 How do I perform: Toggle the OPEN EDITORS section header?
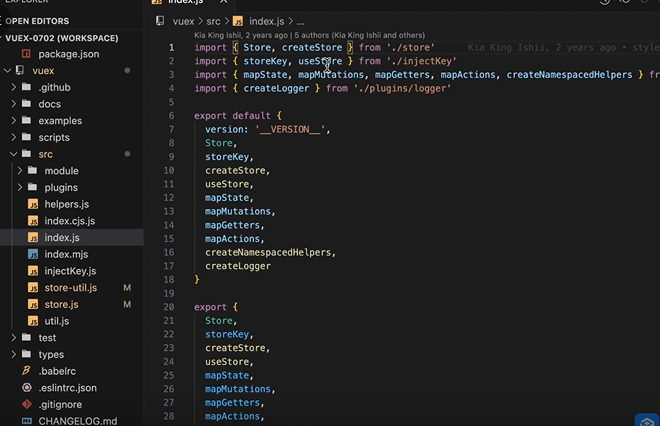[x=72, y=21]
